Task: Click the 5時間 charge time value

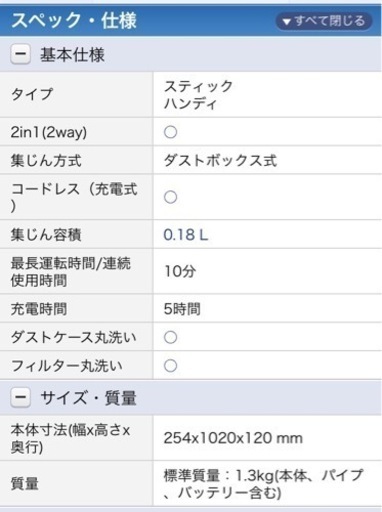Action: click(x=182, y=309)
